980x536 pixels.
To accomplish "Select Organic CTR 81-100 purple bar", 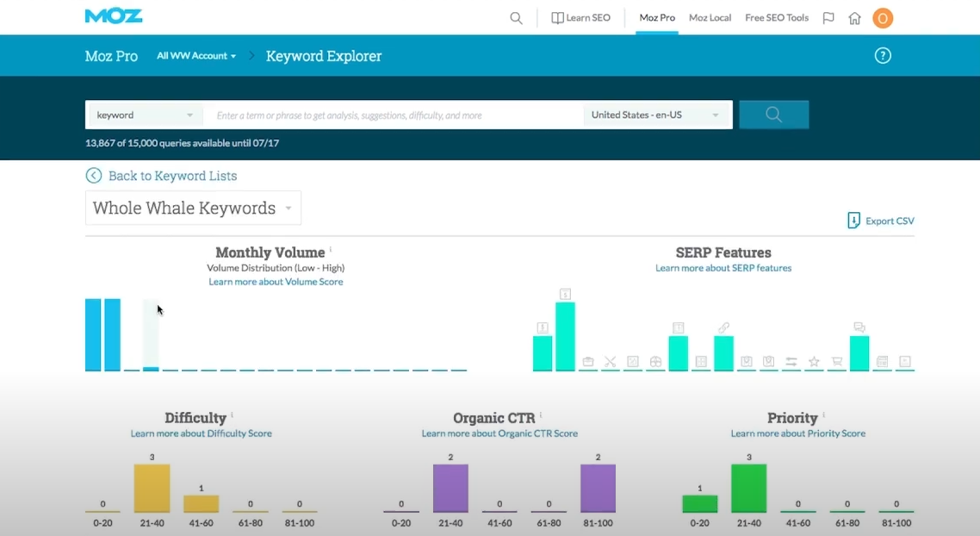I will click(599, 488).
